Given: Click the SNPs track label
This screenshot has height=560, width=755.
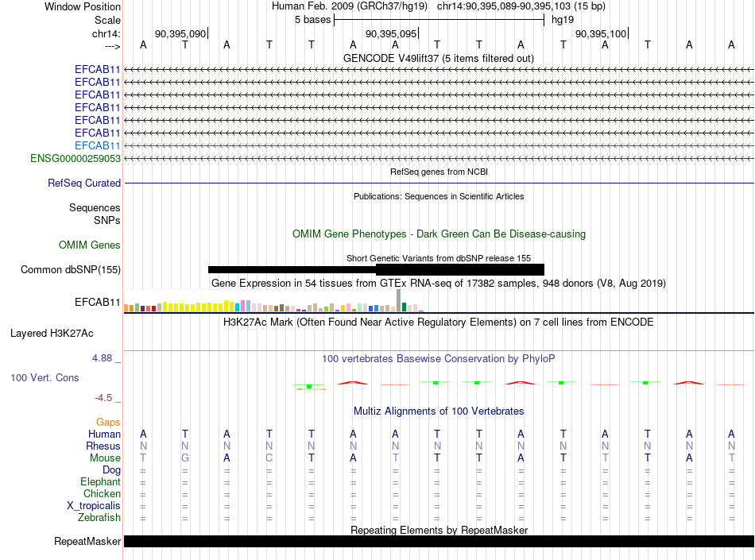Looking at the screenshot, I should tap(107, 220).
